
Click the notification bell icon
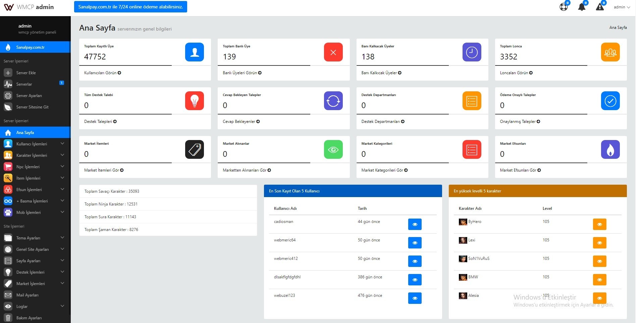tap(582, 7)
